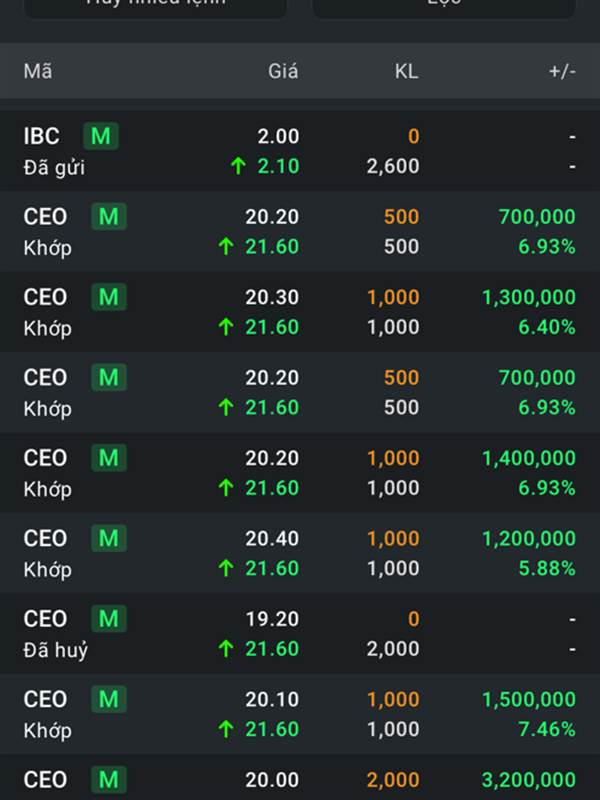600x800 pixels.
Task: Tap the green up arrow beside 2.10
Action: [x=238, y=167]
